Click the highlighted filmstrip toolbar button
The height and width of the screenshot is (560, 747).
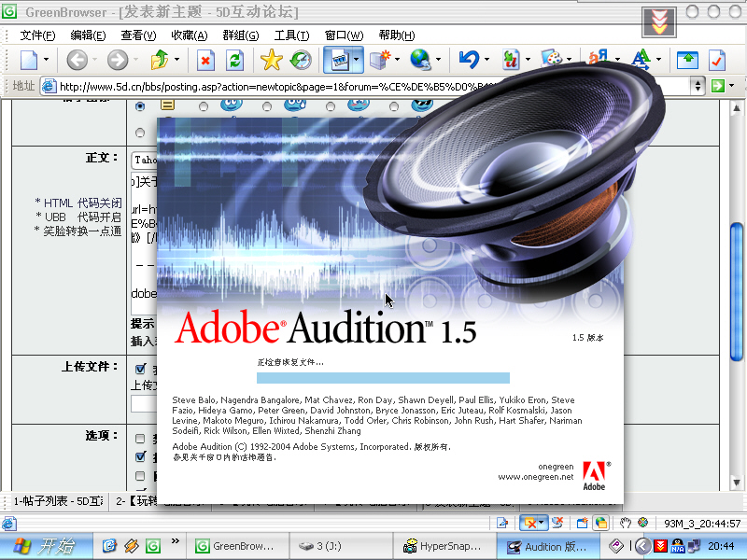click(339, 60)
